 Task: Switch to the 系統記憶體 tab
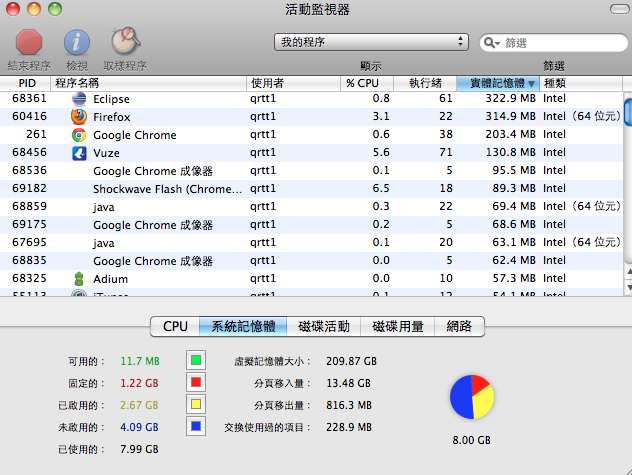point(243,326)
